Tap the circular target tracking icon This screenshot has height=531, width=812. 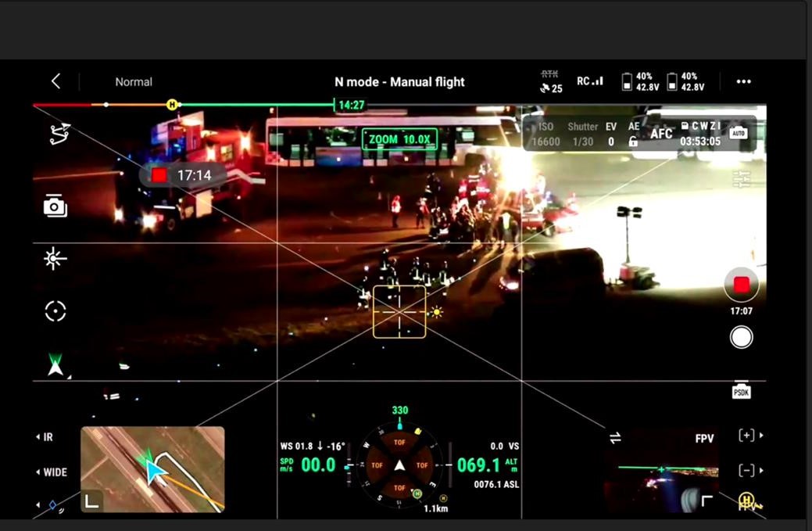tap(55, 311)
